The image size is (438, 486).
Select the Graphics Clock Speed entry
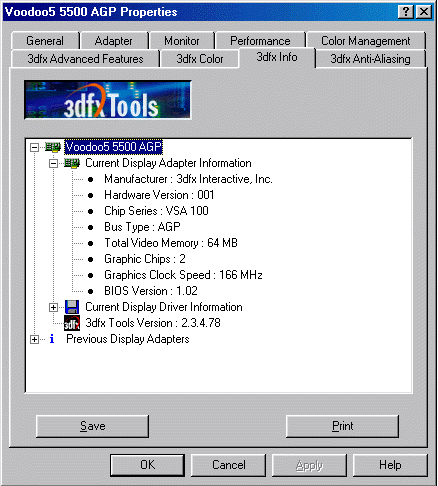pos(183,275)
